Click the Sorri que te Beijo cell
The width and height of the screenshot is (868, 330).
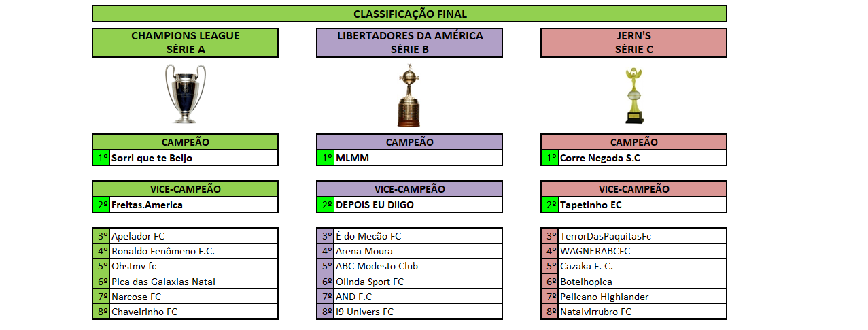click(194, 158)
